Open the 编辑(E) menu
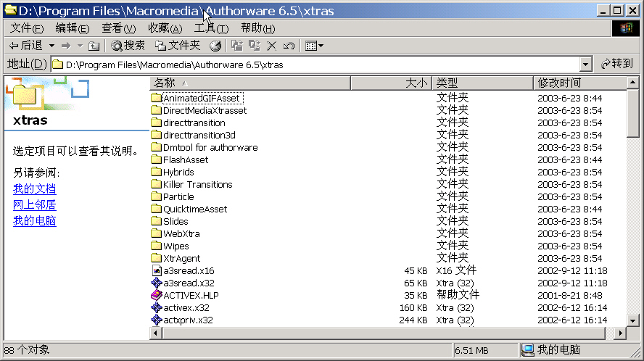Screen dimensions: 644x361 click(x=73, y=28)
